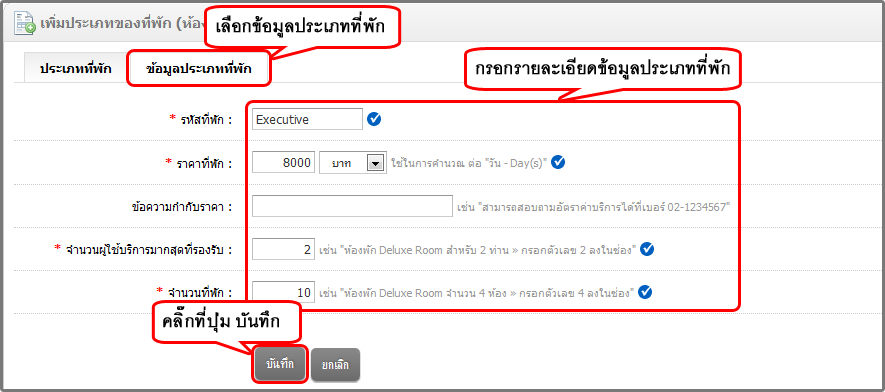This screenshot has height=392, width=885.
Task: Click the Deluxe Room สำหรับ 2 ท่าน hint
Action: (x=478, y=249)
